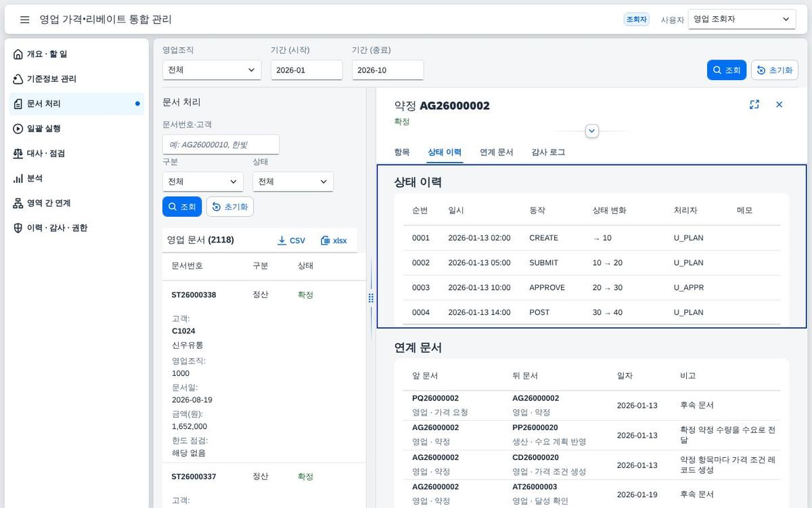812x508 pixels.
Task: Click the 초기화 button in 문서 처리 panel
Action: (x=230, y=207)
